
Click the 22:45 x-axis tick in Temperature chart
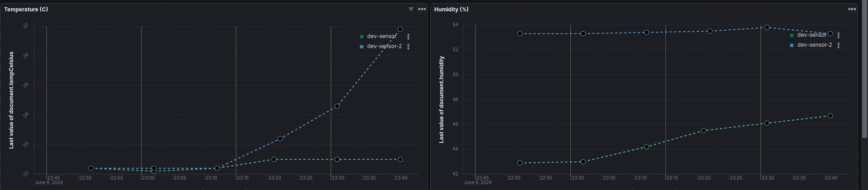[x=54, y=178]
